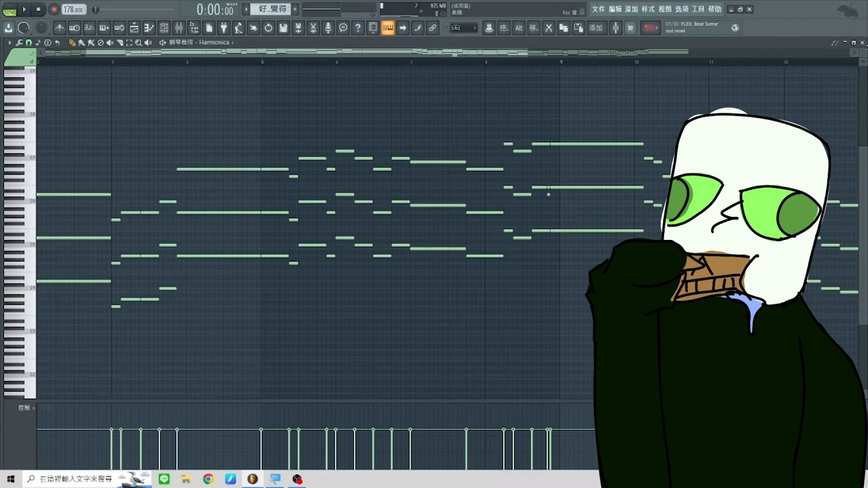Expand the 控制 event lane selector
This screenshot has height=488, width=868.
tap(27, 407)
